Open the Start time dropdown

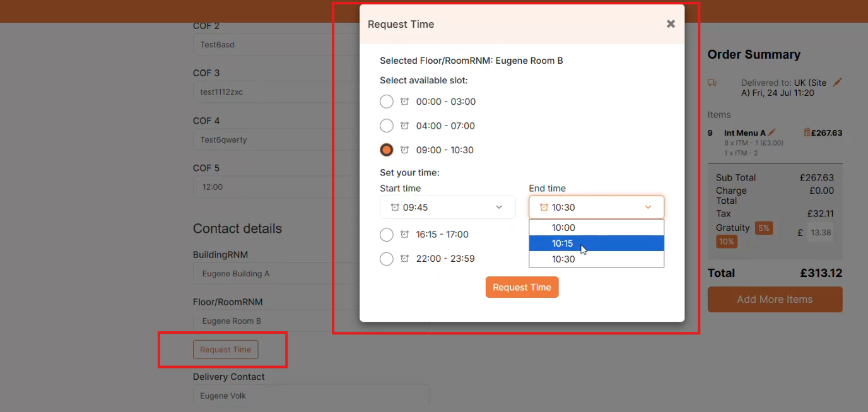tap(447, 207)
